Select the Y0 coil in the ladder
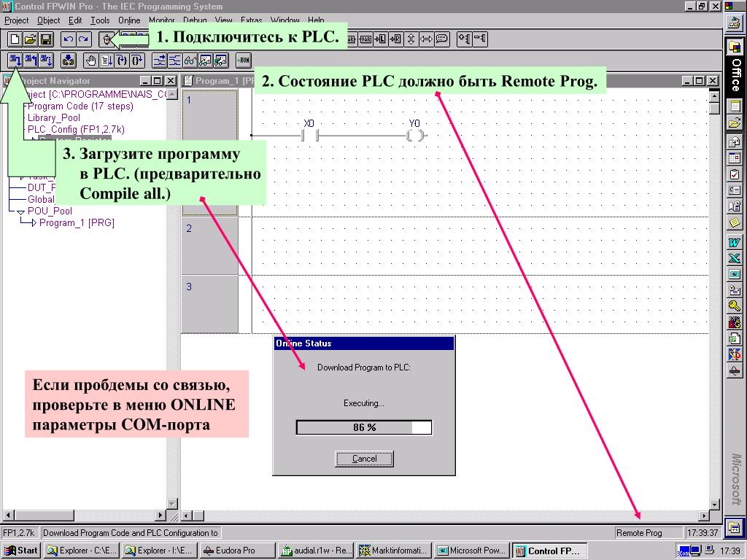Viewport: 747px width, 560px height. (x=415, y=135)
